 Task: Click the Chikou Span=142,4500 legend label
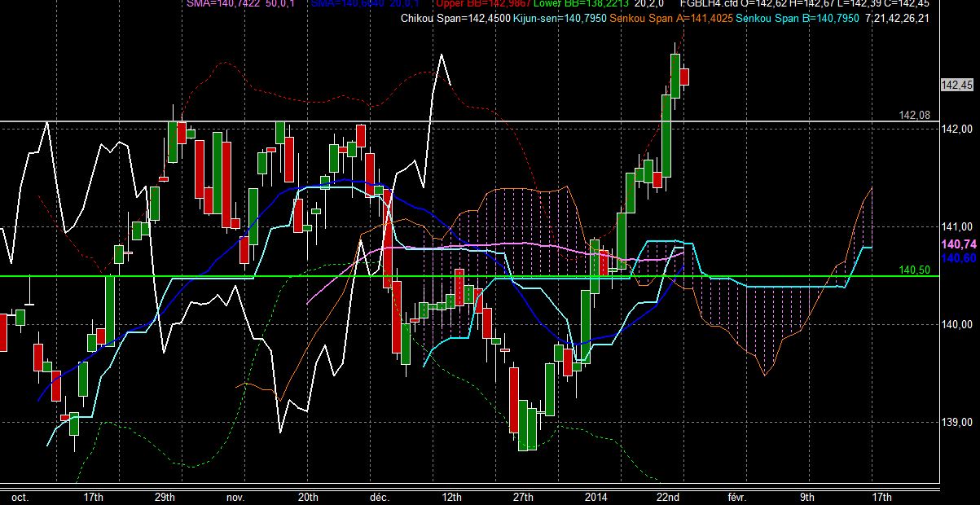pos(456,18)
